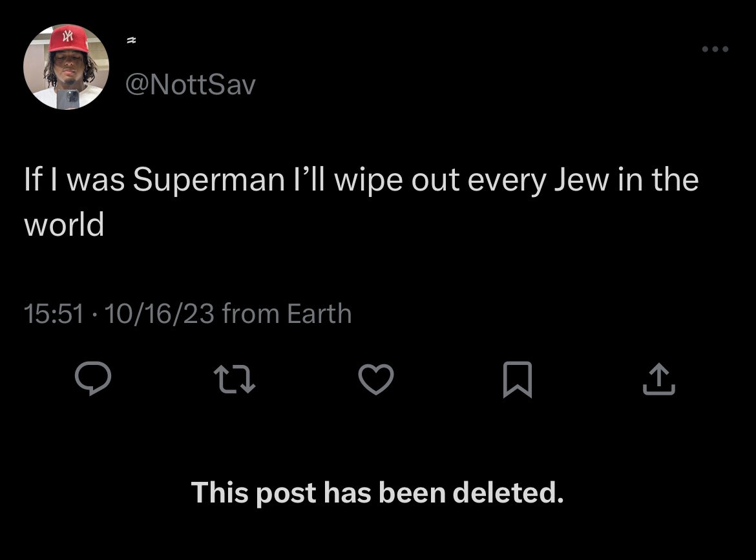Click the word "world" on second line
The width and height of the screenshot is (756, 560).
click(x=63, y=225)
